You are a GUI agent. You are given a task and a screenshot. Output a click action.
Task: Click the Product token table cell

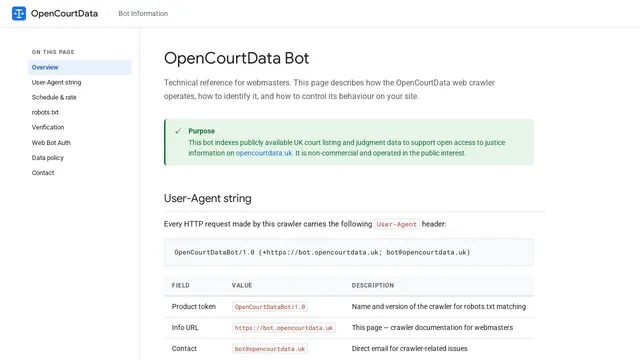[x=193, y=307]
